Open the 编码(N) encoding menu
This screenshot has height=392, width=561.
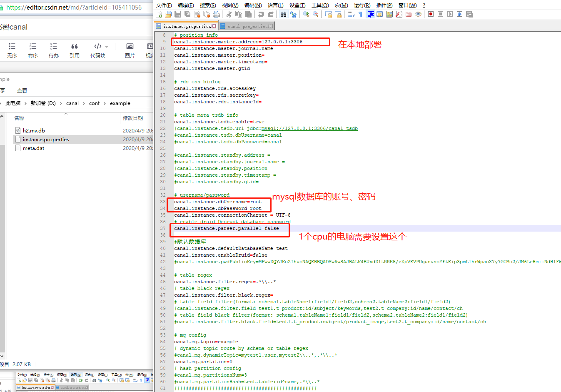253,5
